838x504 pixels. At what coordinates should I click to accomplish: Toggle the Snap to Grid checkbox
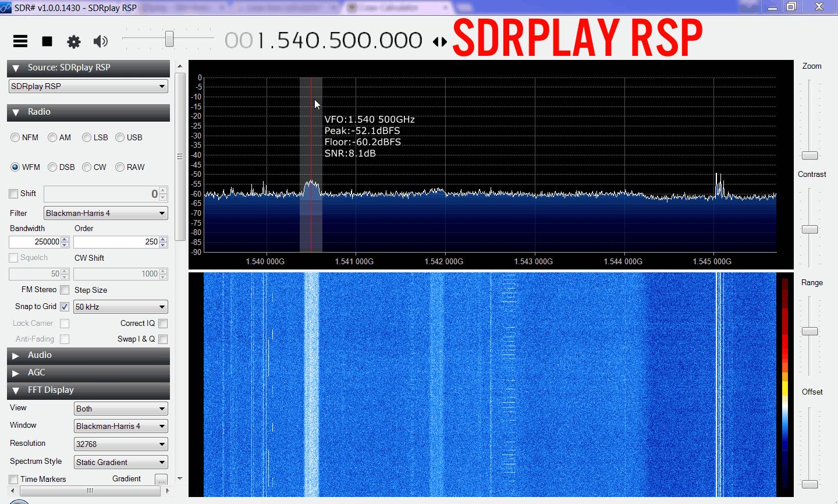pos(65,307)
